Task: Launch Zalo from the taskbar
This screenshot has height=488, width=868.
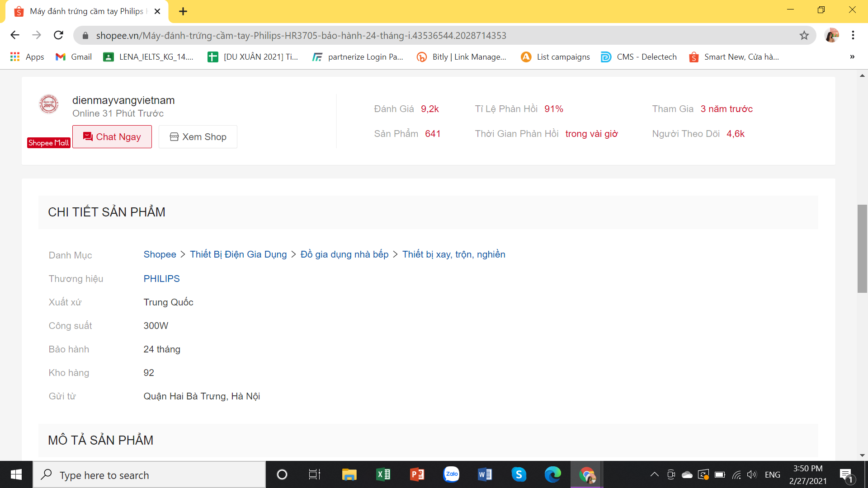Action: [451, 474]
